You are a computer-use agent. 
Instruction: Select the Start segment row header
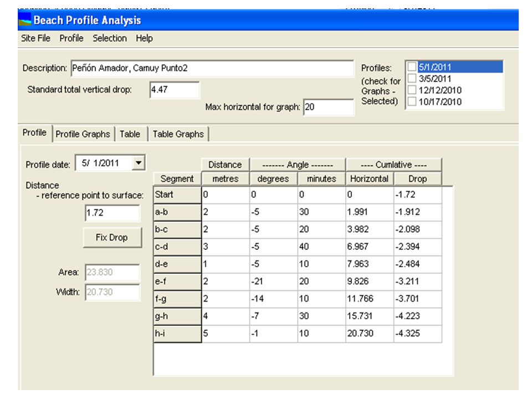coord(177,195)
